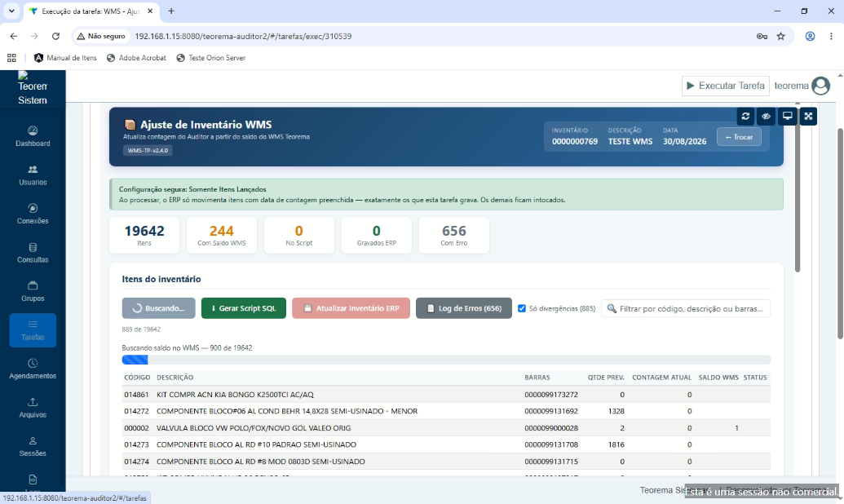Click the Executar Tarefa button
844x504 pixels.
tap(726, 86)
